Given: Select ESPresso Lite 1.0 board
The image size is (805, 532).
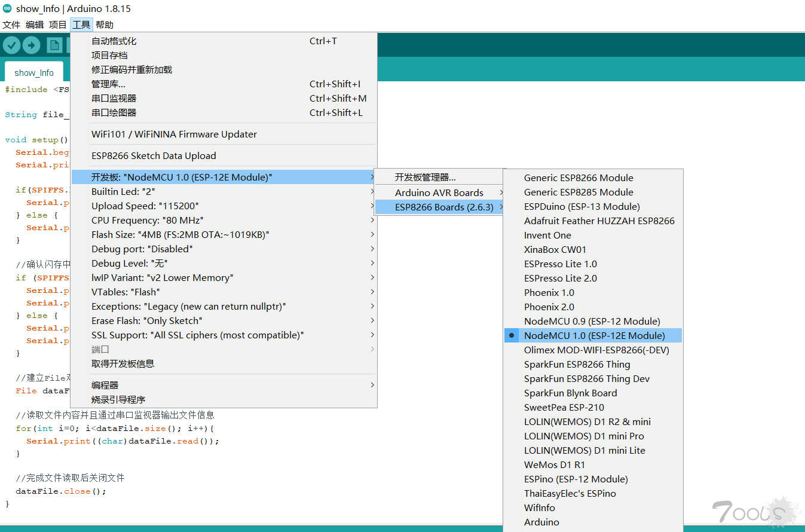Looking at the screenshot, I should pos(593,264).
